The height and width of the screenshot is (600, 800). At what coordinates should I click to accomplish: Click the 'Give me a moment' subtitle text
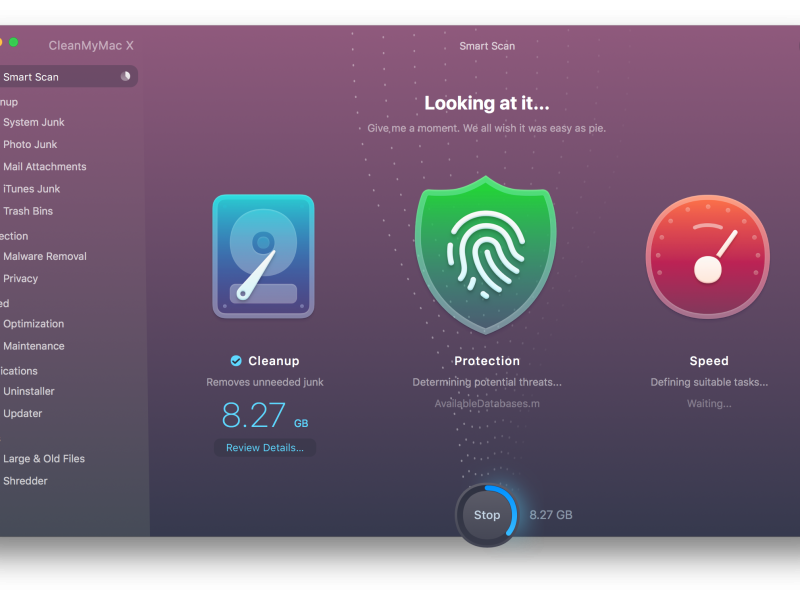(487, 128)
